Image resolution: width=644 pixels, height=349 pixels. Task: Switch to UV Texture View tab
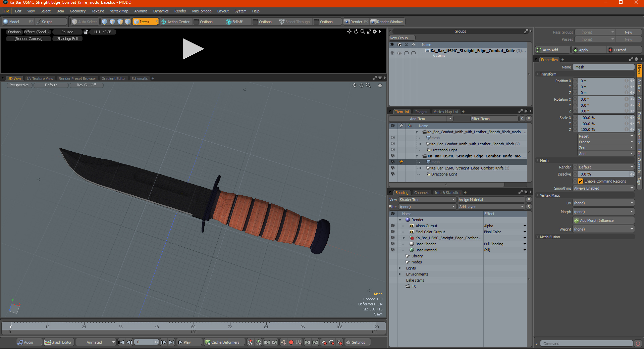click(x=40, y=79)
